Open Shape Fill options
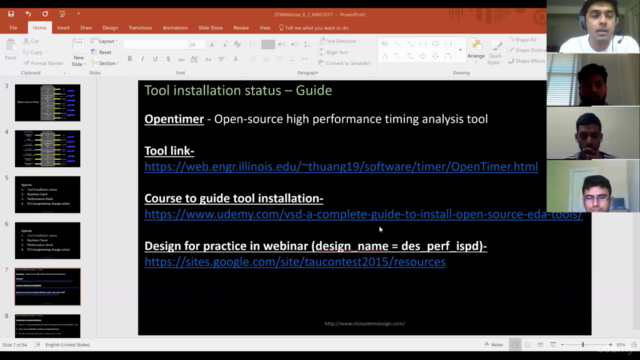640x360 pixels. tap(523, 40)
